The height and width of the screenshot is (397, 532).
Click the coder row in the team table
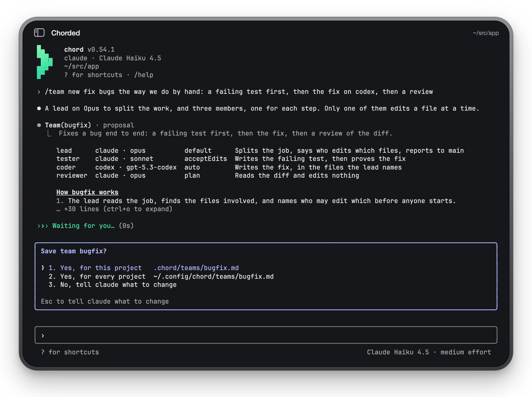229,167
